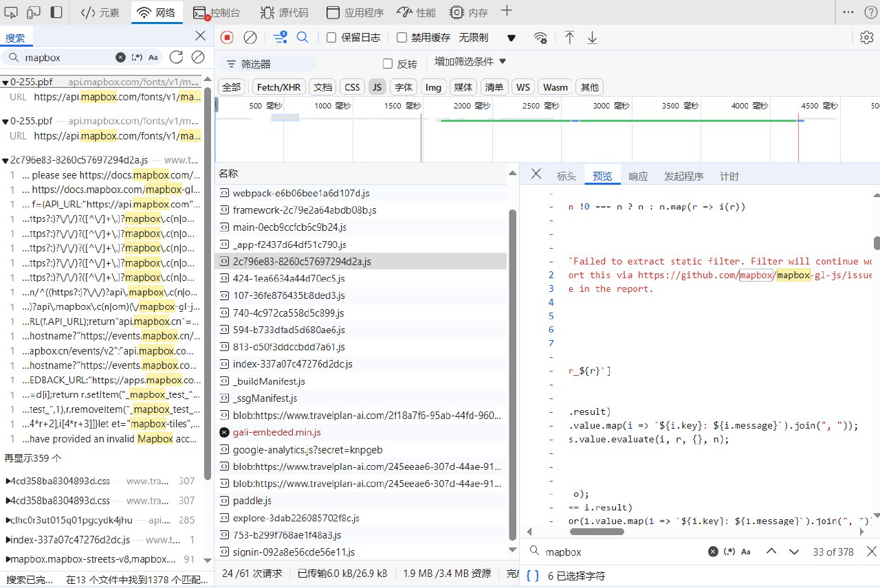
Task: Switch to the 计时 detail tab
Action: tap(729, 177)
